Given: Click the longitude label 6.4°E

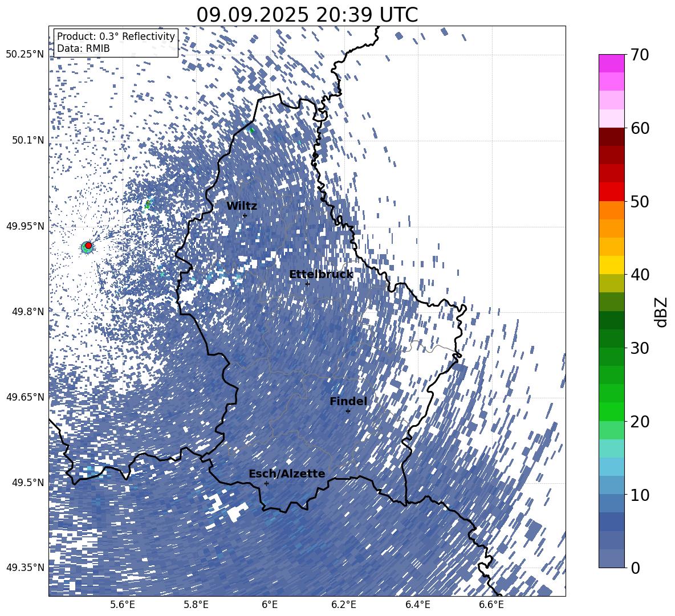Looking at the screenshot, I should tap(417, 605).
